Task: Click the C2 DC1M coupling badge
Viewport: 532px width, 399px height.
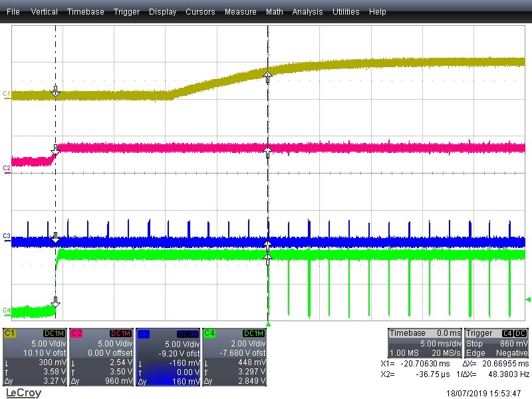Action: [121, 334]
